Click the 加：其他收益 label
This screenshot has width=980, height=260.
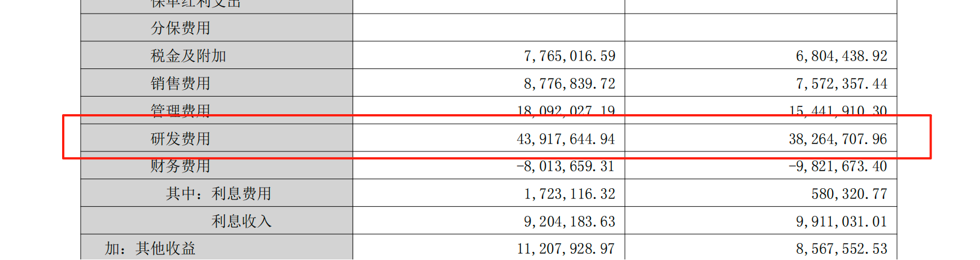point(150,249)
